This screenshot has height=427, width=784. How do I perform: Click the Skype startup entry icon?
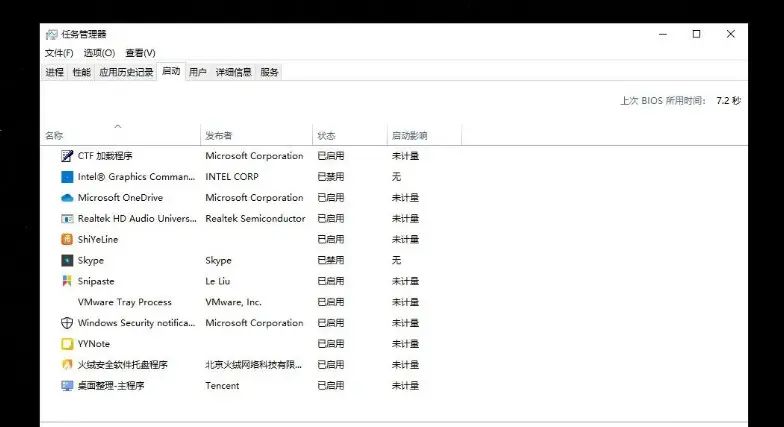coord(66,260)
